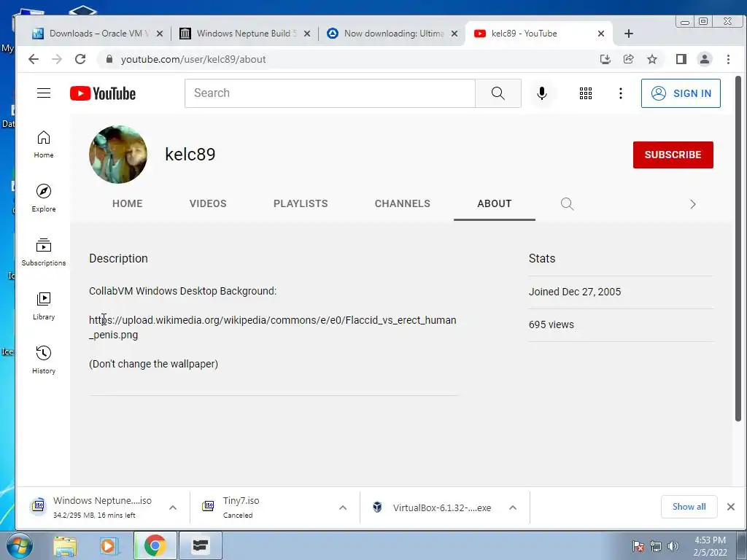Open the channel PLAYLISTS tab
The height and width of the screenshot is (560, 747).
[301, 204]
